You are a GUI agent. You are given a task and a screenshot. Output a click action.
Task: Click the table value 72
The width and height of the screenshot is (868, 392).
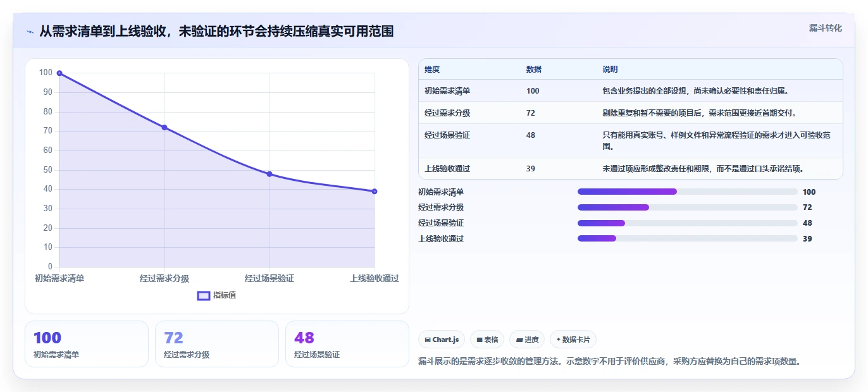click(531, 113)
